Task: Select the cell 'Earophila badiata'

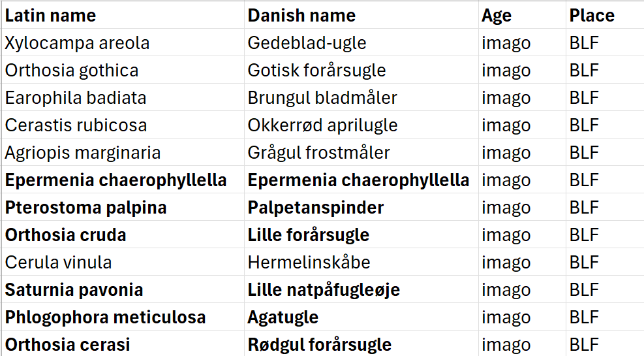Action: click(x=76, y=98)
